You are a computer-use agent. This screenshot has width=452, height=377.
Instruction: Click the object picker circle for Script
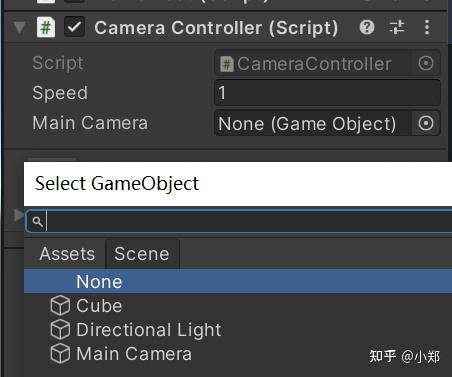pyautogui.click(x=426, y=63)
